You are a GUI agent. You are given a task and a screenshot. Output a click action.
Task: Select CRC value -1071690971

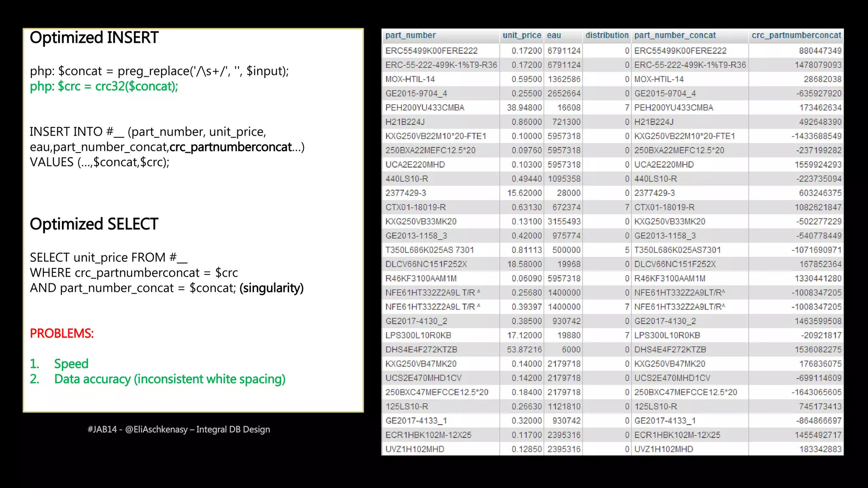[816, 250]
